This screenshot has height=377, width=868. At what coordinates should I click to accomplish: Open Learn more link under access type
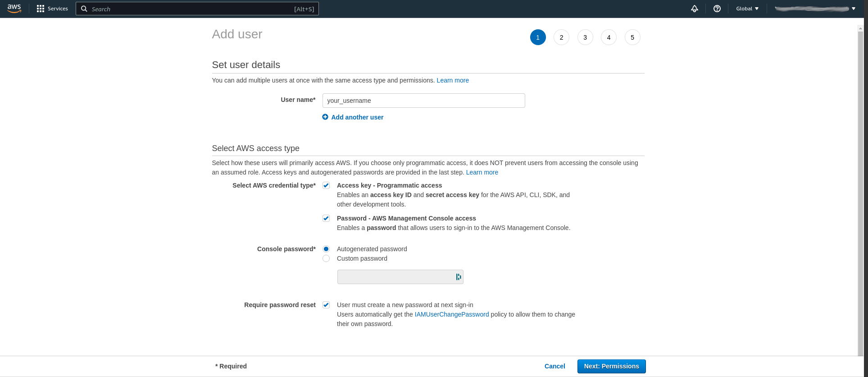pos(482,172)
